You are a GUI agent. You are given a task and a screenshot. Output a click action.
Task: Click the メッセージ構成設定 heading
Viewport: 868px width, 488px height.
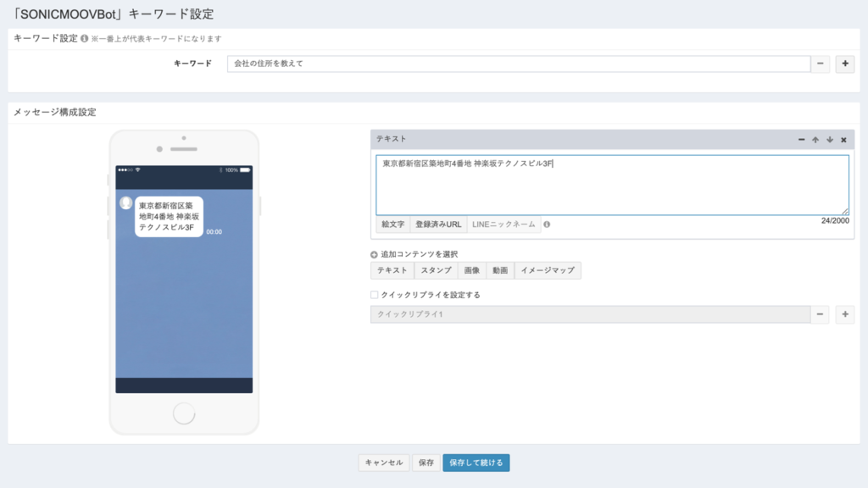coord(55,113)
